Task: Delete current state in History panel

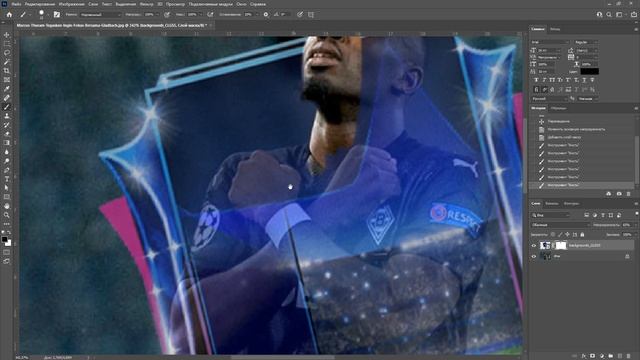Action: pos(629,194)
